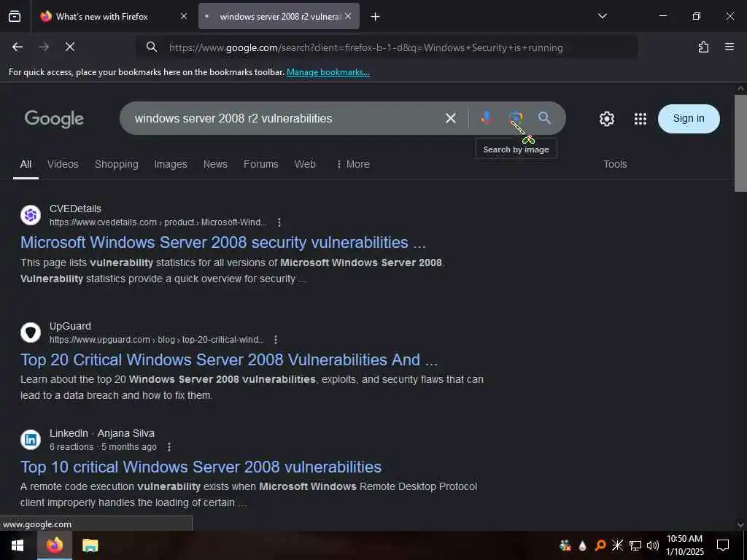Open the Manage bookmarks link
Screen dimensions: 747x560
(x=328, y=72)
